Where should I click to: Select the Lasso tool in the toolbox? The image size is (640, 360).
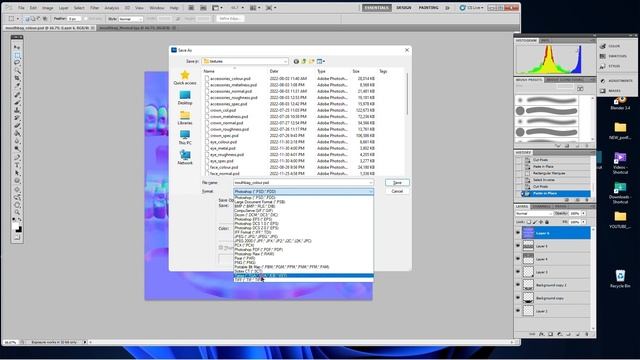click(17, 63)
